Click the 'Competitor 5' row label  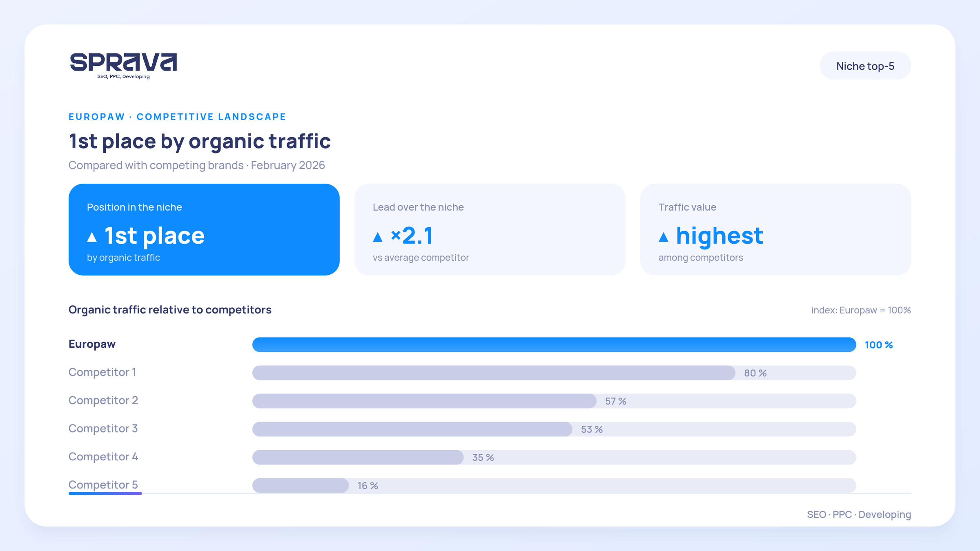pos(103,485)
